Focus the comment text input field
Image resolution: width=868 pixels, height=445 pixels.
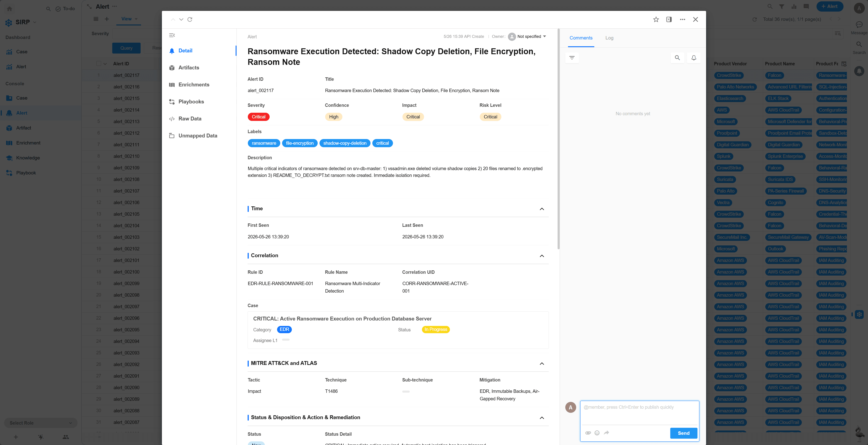coord(639,413)
